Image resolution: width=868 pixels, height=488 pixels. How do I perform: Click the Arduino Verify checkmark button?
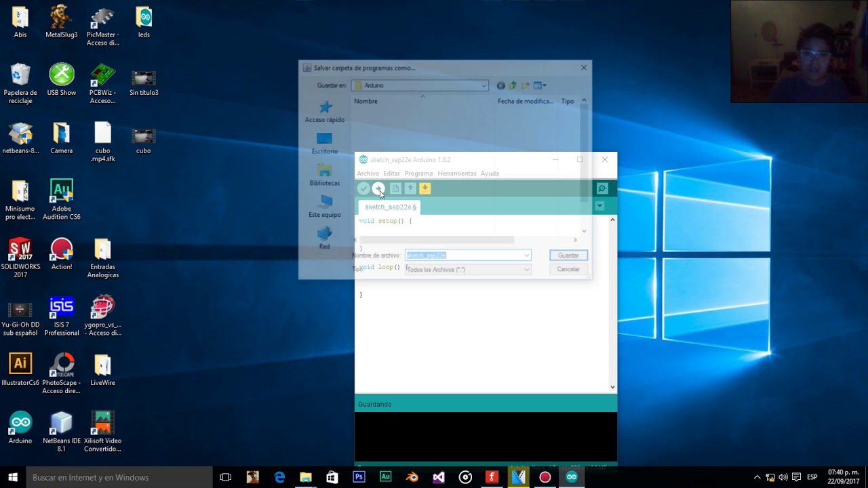point(363,188)
